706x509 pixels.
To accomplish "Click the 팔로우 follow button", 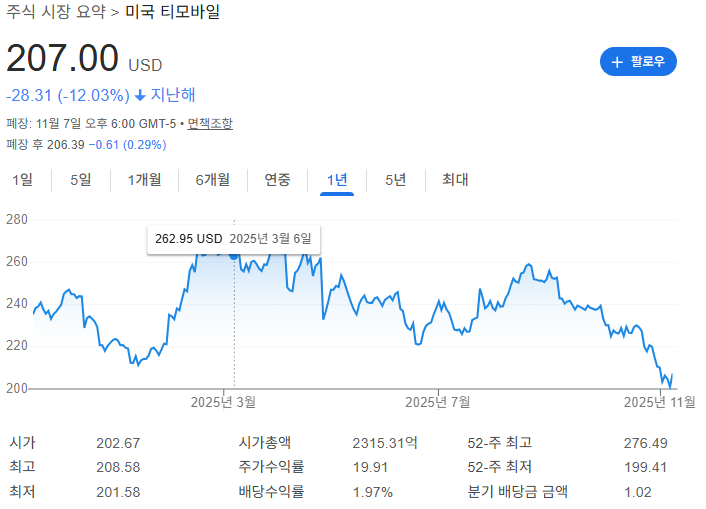I will [x=638, y=62].
